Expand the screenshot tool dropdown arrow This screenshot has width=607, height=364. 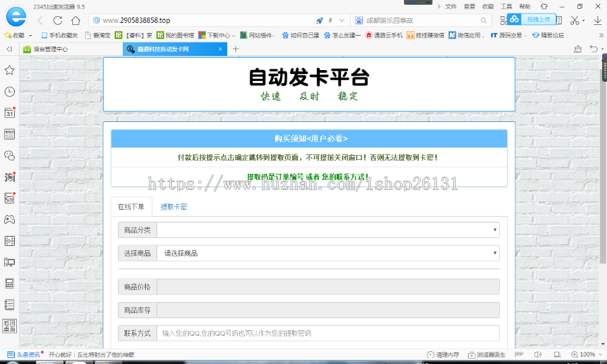[x=583, y=21]
